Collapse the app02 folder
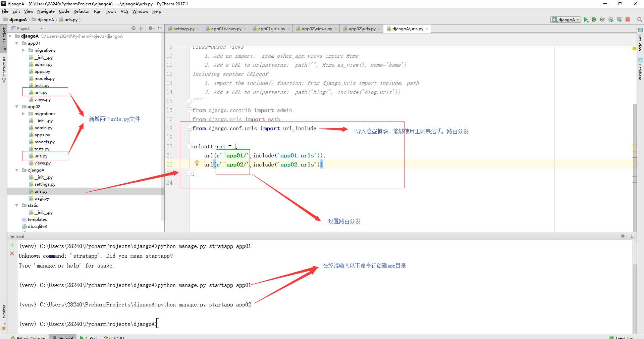The width and height of the screenshot is (644, 339). (17, 107)
